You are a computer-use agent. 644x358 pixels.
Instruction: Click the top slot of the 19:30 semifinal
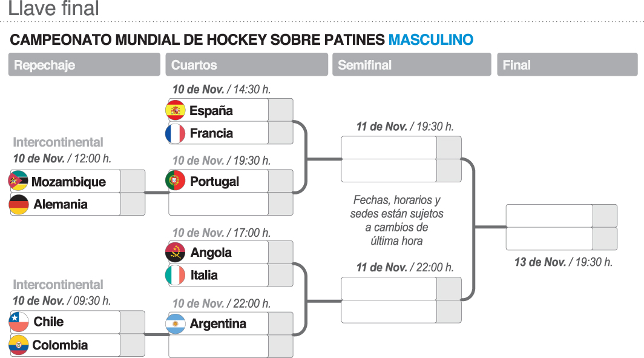389,148
